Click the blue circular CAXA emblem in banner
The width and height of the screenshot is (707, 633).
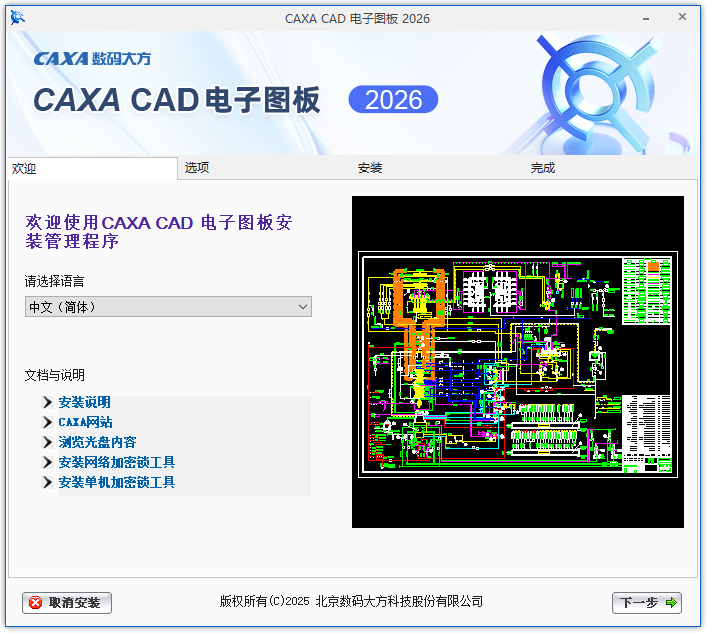point(596,92)
